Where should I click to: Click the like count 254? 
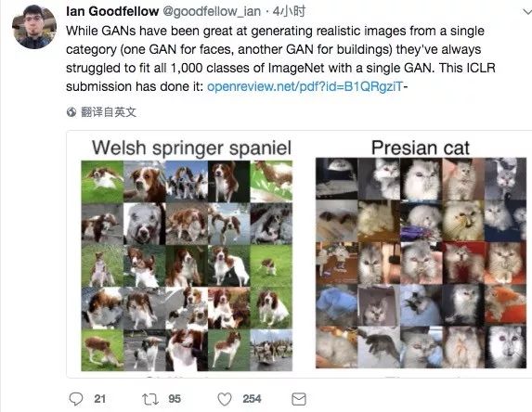tap(252, 399)
